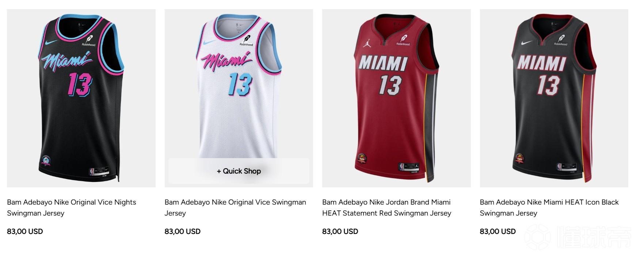The width and height of the screenshot is (644, 254).
Task: Open the red Statement jersey image
Action: coord(396,98)
